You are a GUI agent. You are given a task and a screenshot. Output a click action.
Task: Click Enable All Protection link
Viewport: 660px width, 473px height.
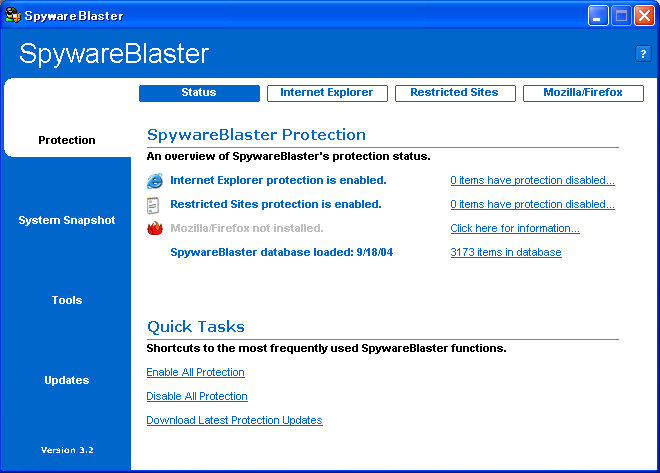click(195, 373)
